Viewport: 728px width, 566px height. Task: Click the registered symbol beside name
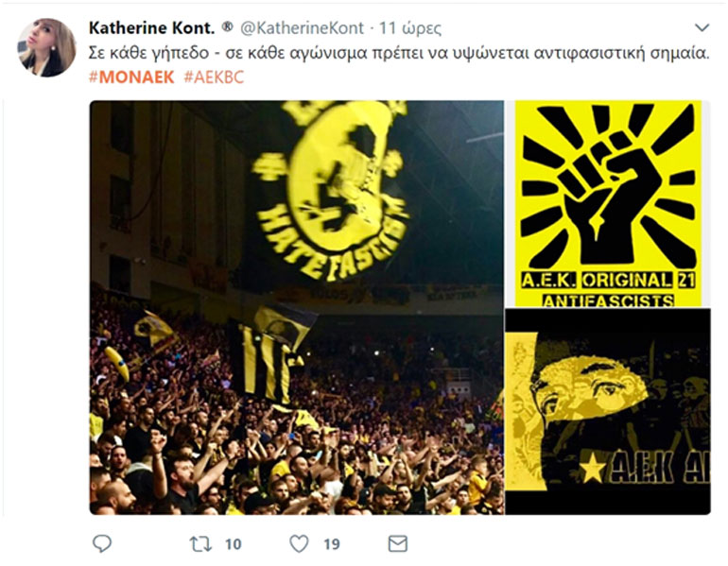coord(227,27)
